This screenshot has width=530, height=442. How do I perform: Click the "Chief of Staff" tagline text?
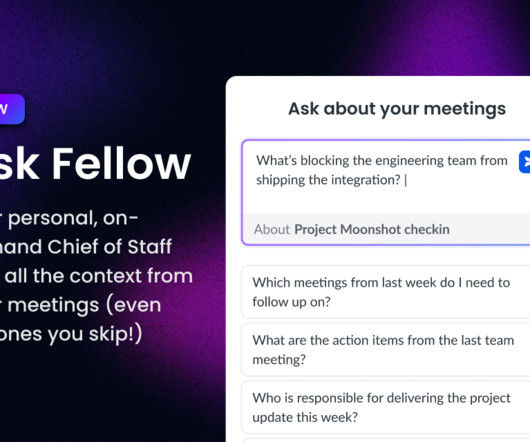pyautogui.click(x=110, y=247)
